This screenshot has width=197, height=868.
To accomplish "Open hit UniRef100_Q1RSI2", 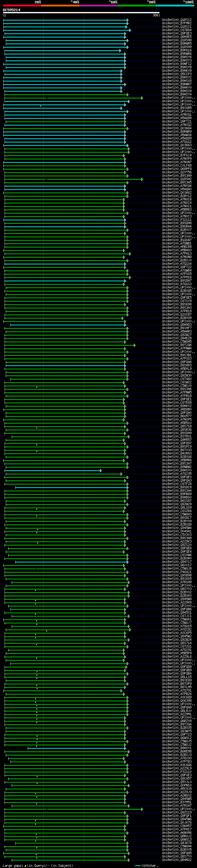I will (x=177, y=20).
